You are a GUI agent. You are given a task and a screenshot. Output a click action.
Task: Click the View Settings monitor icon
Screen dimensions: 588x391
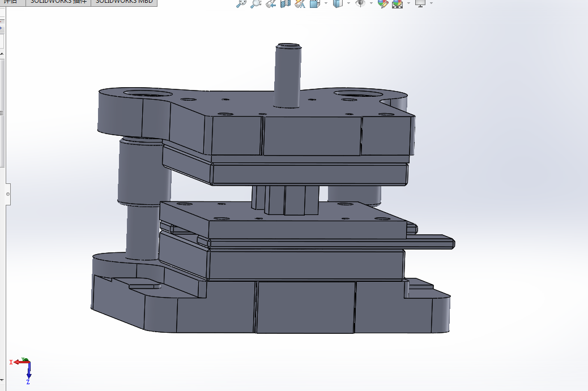[420, 3]
